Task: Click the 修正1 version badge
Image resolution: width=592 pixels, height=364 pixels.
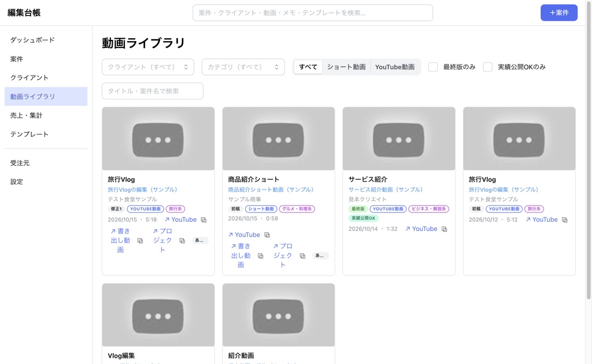Action: pyautogui.click(x=116, y=209)
